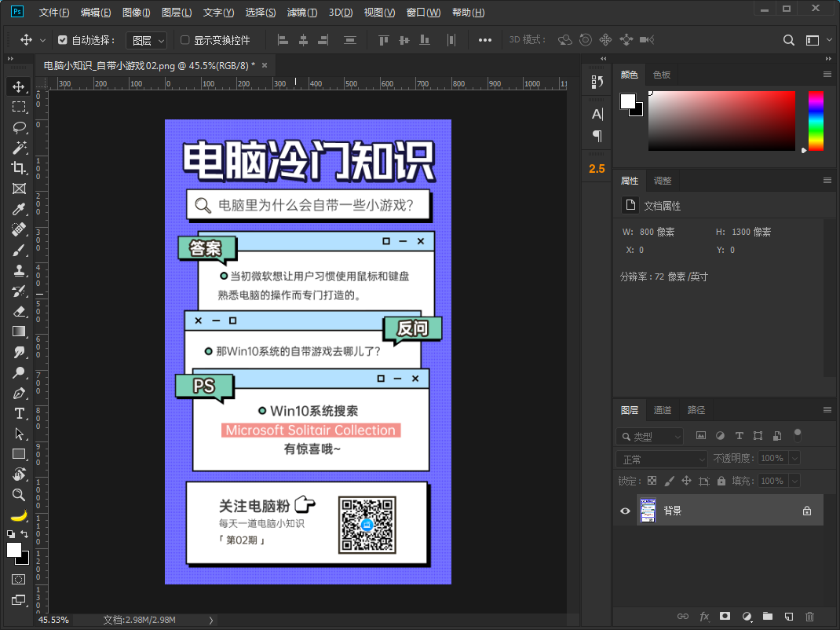Choose the Lasso tool
This screenshot has height=630, width=840.
click(19, 127)
